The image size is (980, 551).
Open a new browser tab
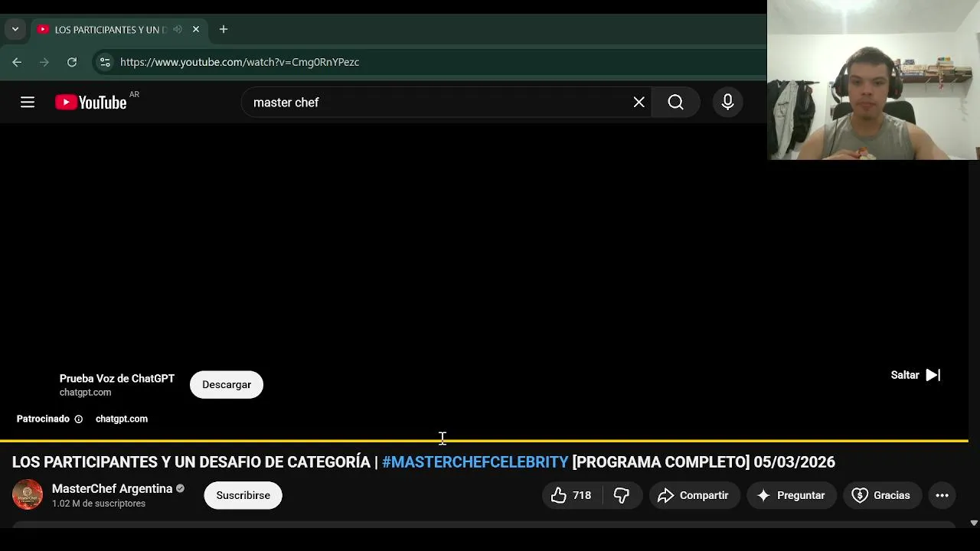tap(224, 29)
